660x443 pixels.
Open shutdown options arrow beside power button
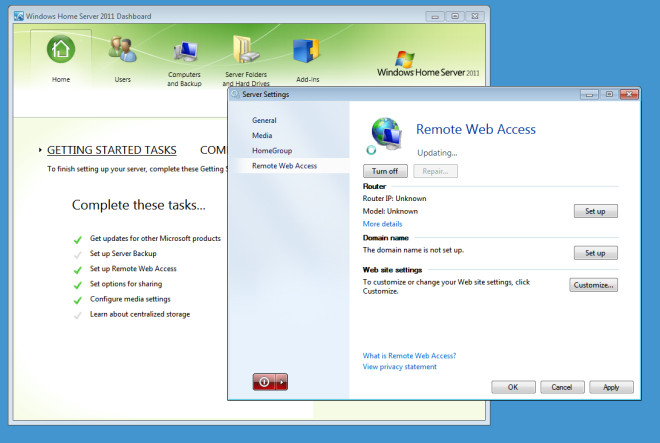282,382
